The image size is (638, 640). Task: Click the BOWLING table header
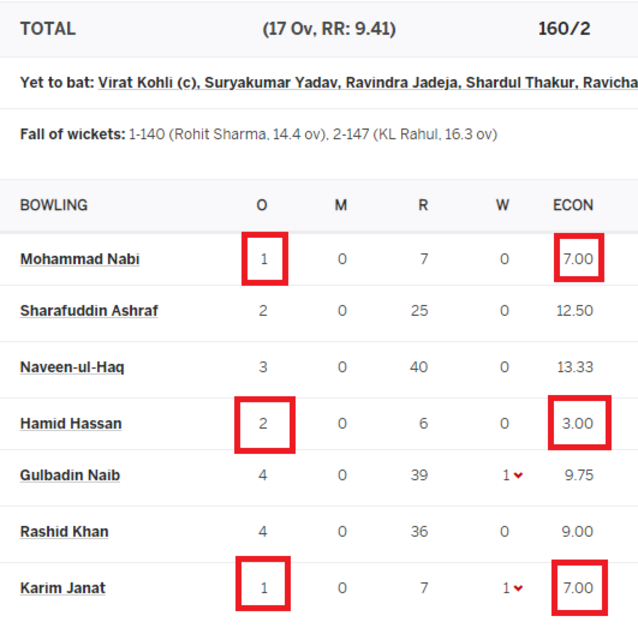(x=54, y=205)
